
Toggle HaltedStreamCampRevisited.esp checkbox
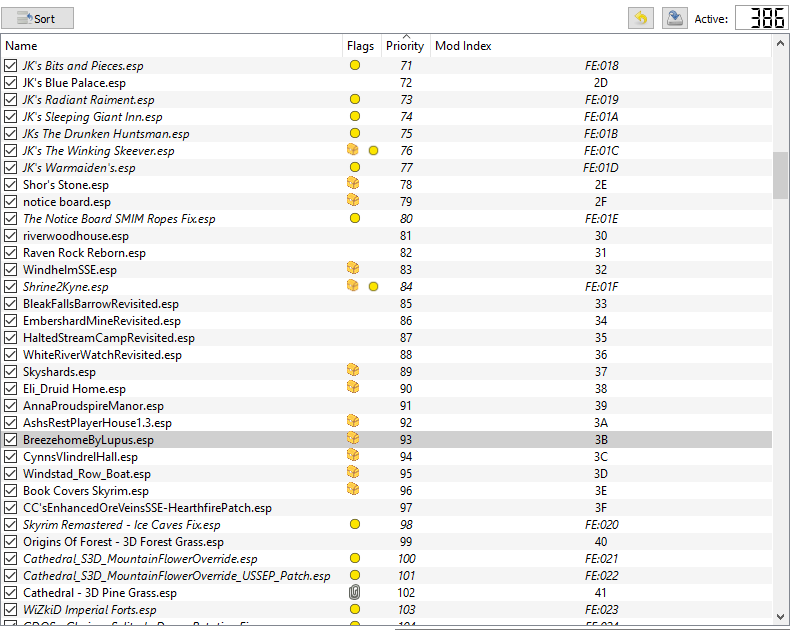point(10,338)
